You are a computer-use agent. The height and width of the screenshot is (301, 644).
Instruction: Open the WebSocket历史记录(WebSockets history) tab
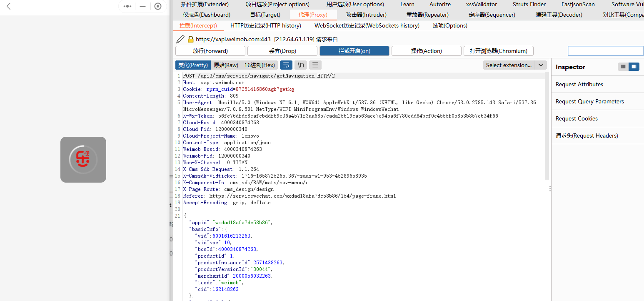[x=367, y=25]
